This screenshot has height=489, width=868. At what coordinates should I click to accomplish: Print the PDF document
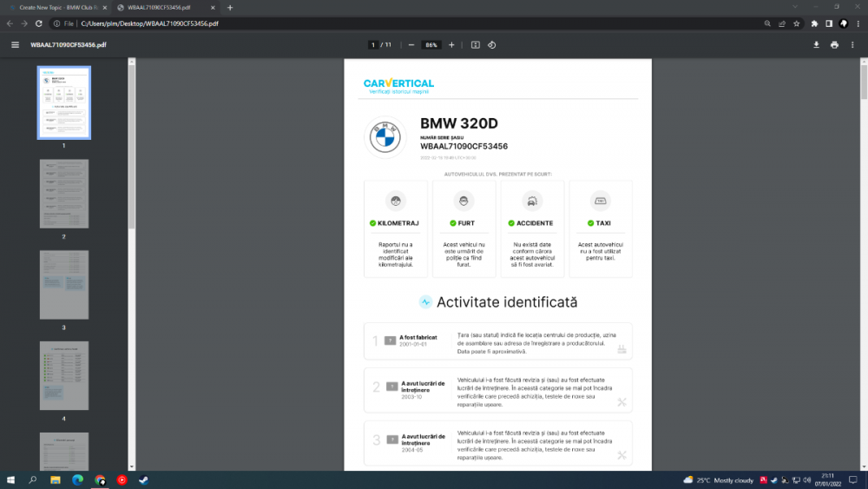tap(834, 45)
